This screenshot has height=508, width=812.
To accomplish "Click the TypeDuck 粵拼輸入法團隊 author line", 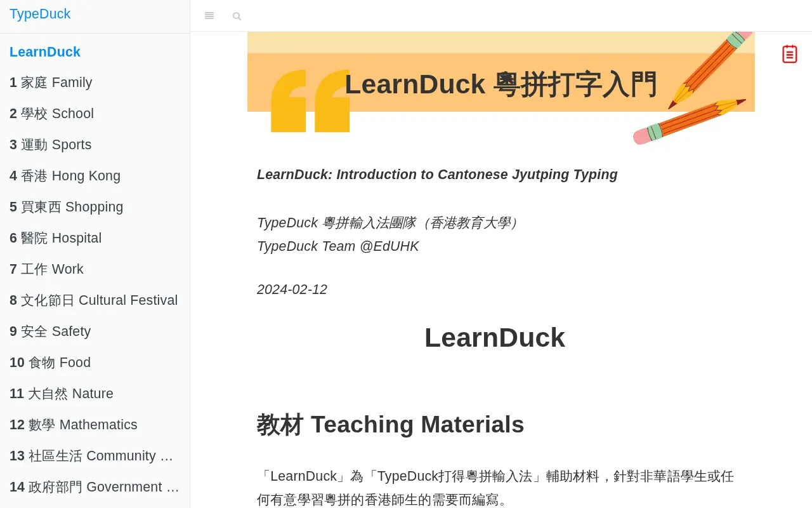I will pos(388,223).
